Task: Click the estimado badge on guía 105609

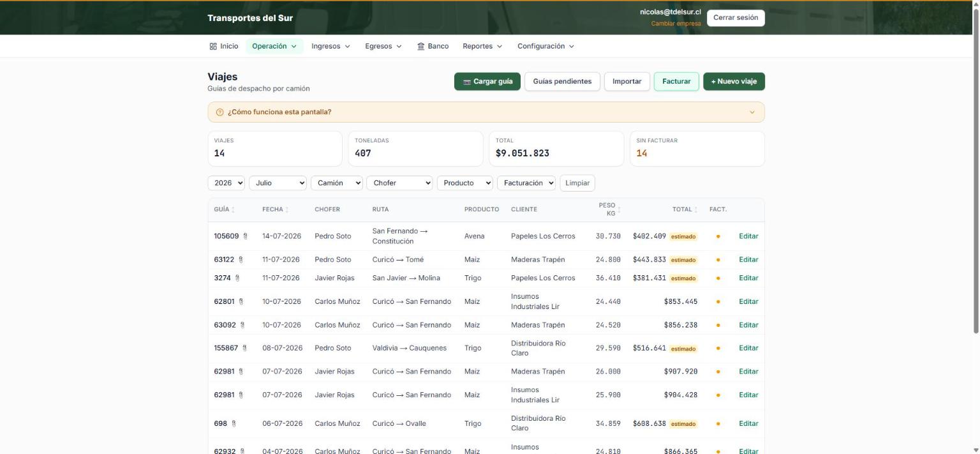Action: (x=683, y=237)
